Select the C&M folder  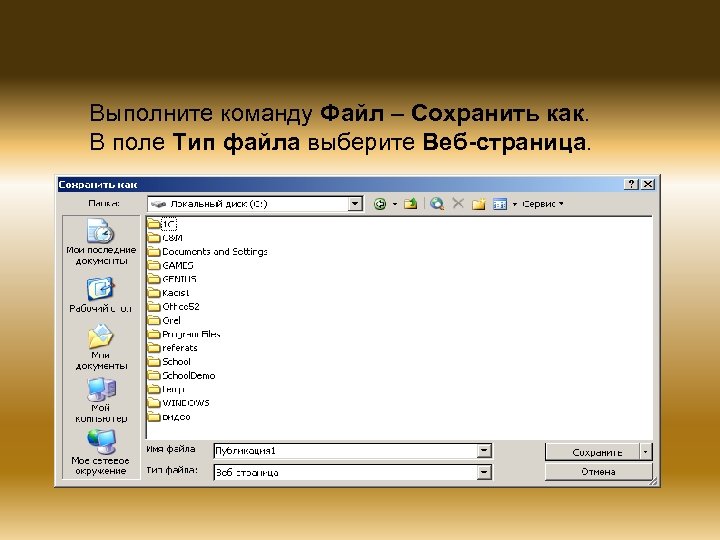(165, 238)
